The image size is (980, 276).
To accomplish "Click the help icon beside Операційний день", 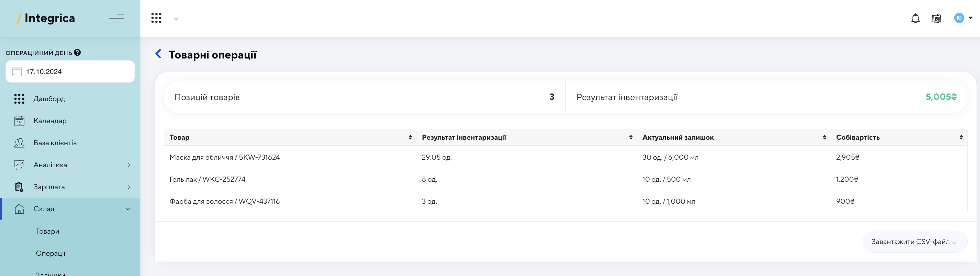I will [x=78, y=53].
